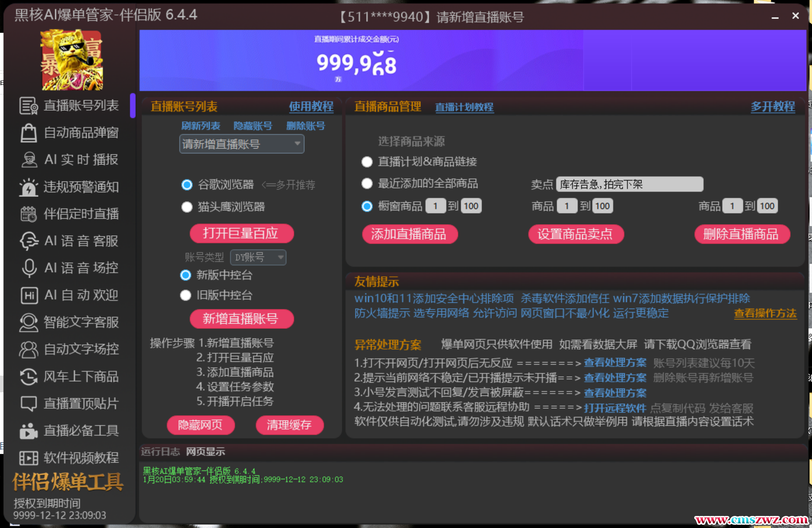Click the 伴侣定时直播 calendar icon
Image resolution: width=812 pixels, height=528 pixels.
tap(28, 214)
